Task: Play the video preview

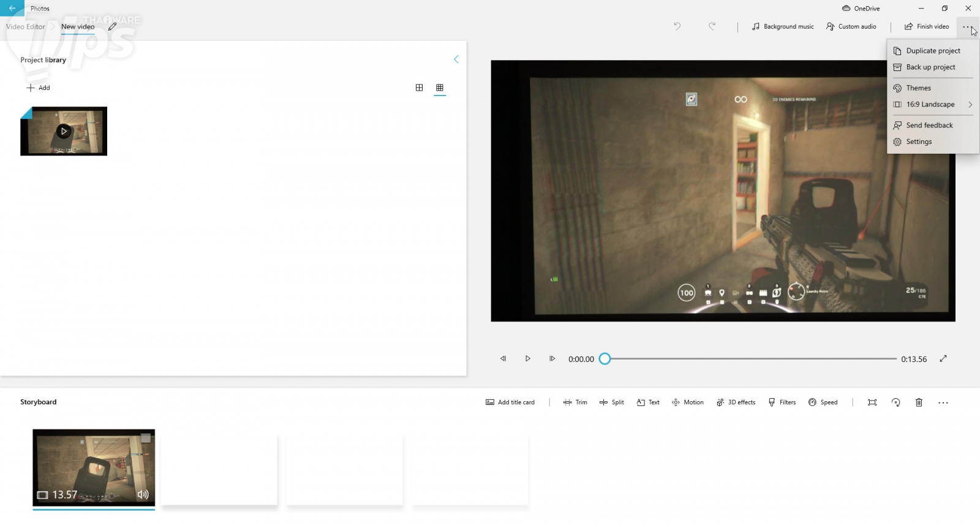Action: [527, 359]
